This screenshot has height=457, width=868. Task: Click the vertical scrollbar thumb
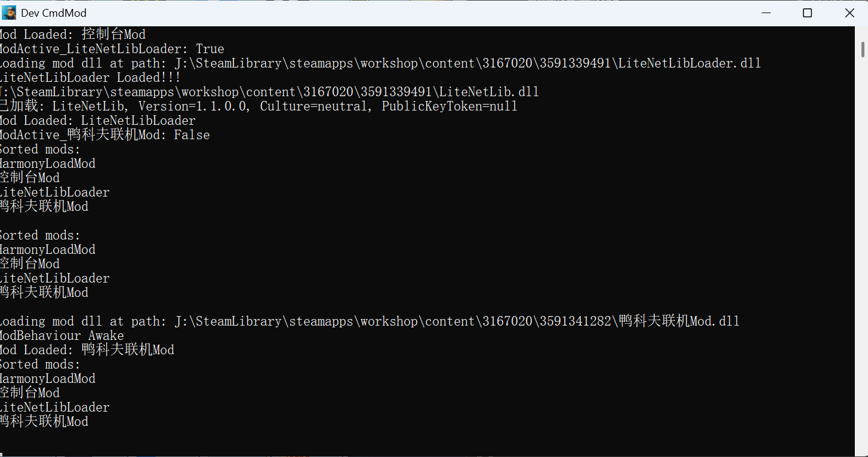[x=863, y=48]
